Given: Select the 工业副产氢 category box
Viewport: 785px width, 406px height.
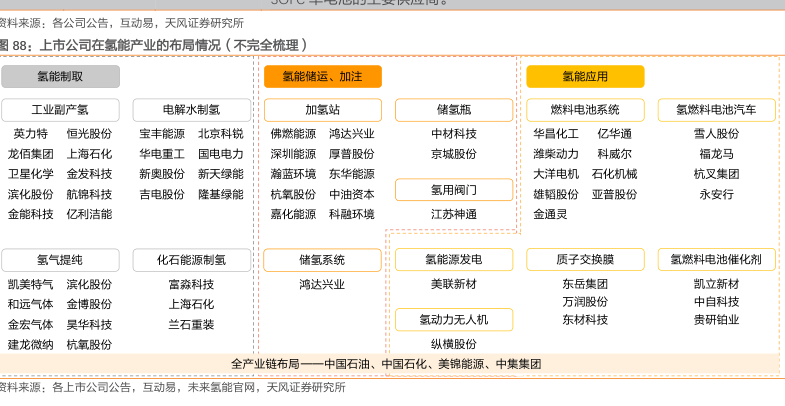Looking at the screenshot, I should click(x=61, y=110).
